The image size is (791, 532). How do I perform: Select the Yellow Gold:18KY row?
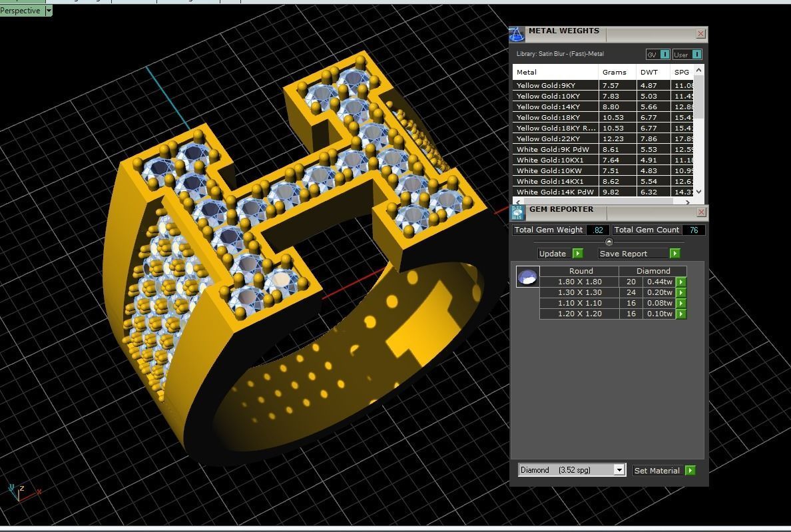click(x=603, y=117)
